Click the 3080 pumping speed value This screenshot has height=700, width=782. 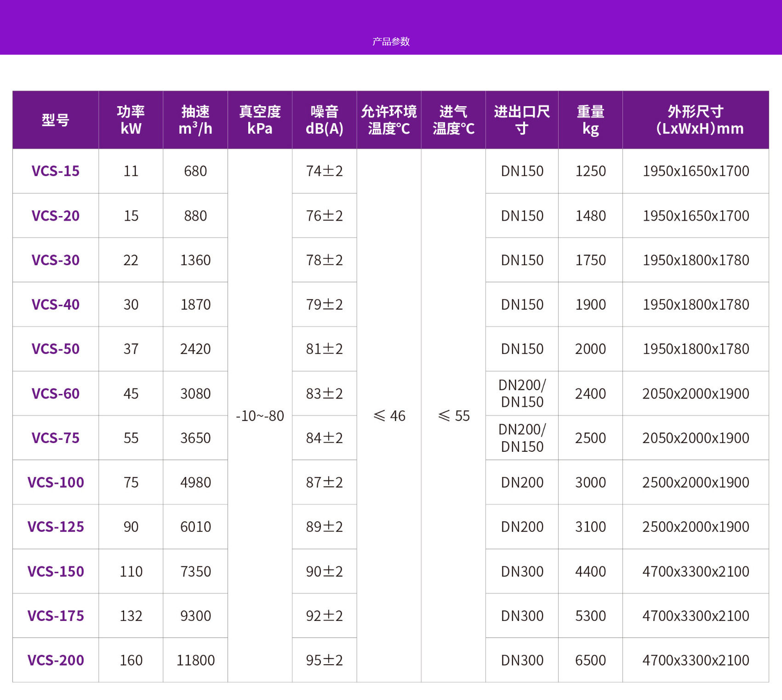(x=195, y=393)
